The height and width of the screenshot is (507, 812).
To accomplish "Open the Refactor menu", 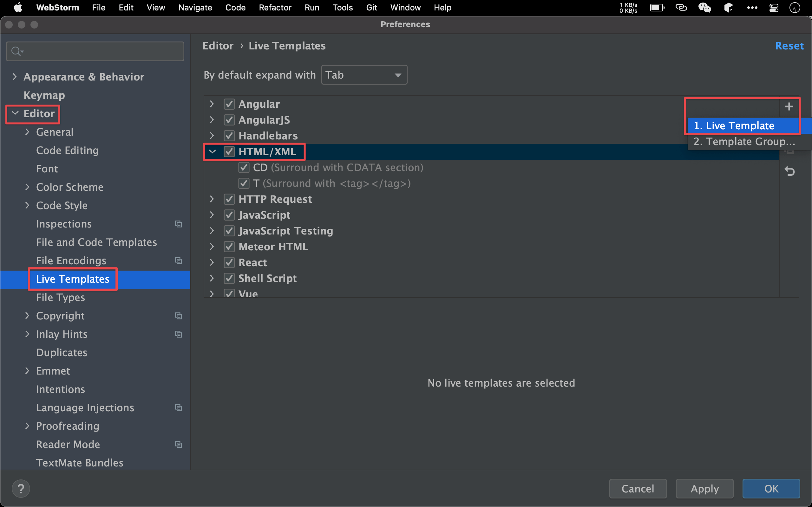I will pos(275,7).
